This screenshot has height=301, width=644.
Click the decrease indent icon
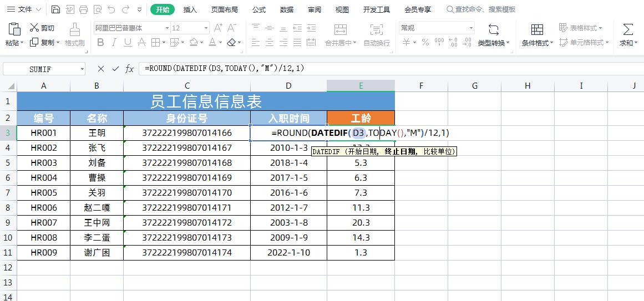(297, 28)
